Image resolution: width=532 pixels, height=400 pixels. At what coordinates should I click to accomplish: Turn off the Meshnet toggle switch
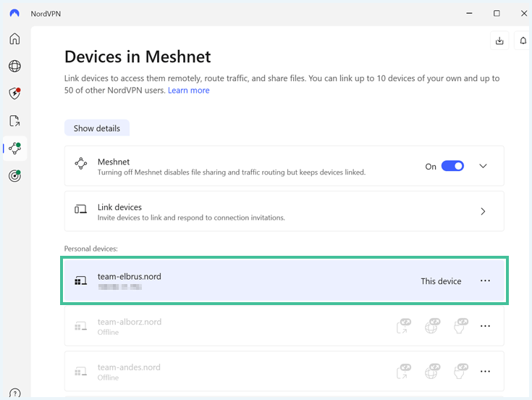point(452,166)
